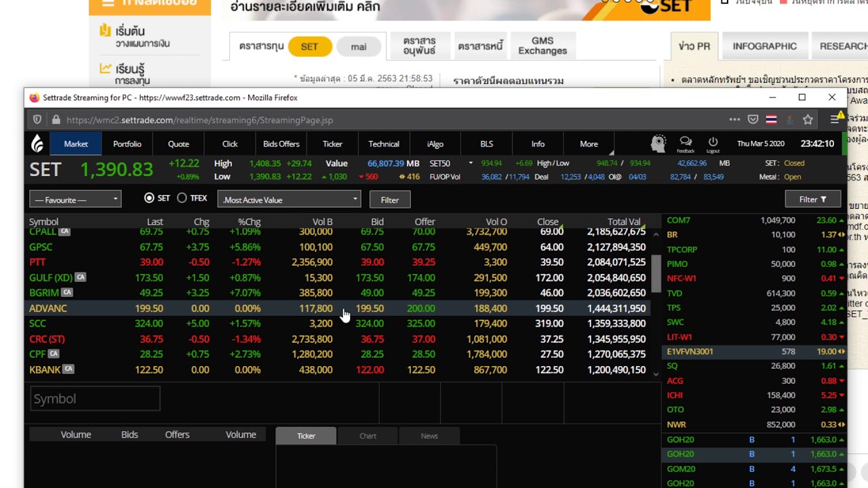Open GMS Exchanges tab in background page
868x488 pixels.
(542, 46)
